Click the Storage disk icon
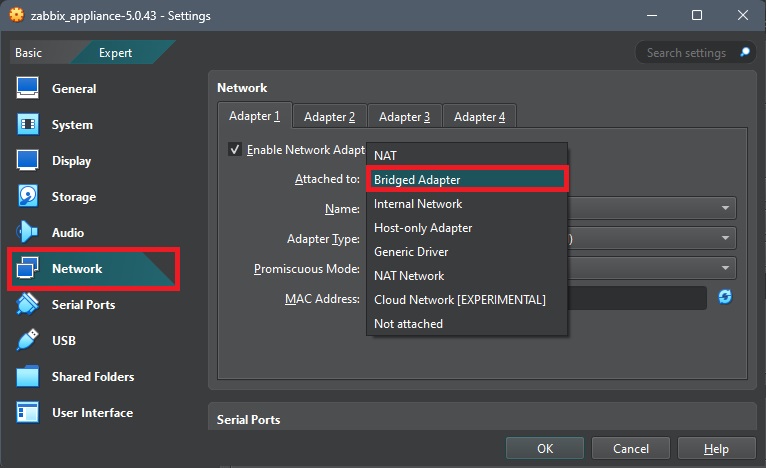This screenshot has height=468, width=766. click(x=28, y=197)
